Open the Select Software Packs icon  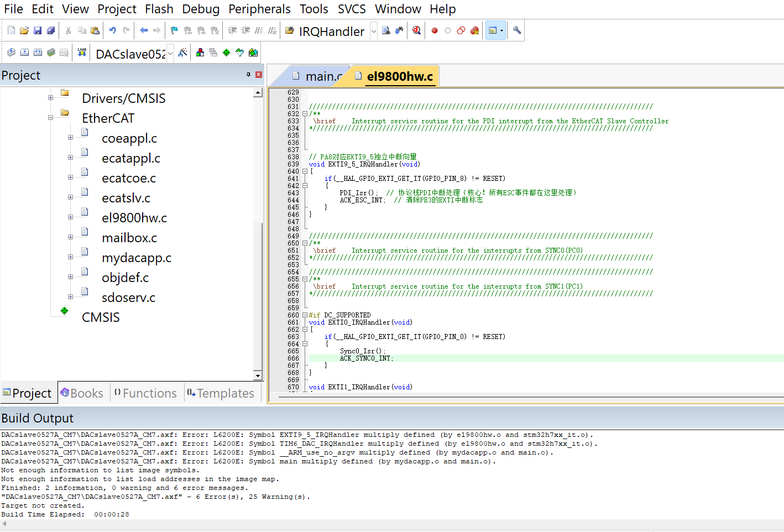coord(240,53)
